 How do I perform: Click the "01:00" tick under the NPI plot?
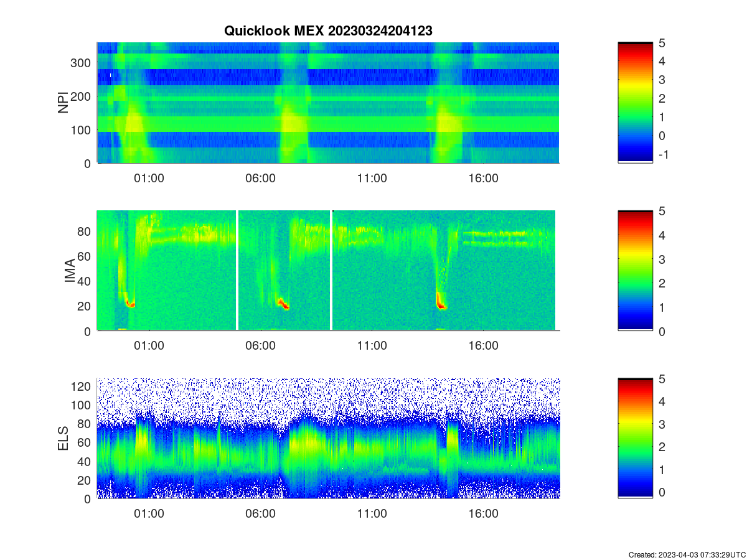149,178
